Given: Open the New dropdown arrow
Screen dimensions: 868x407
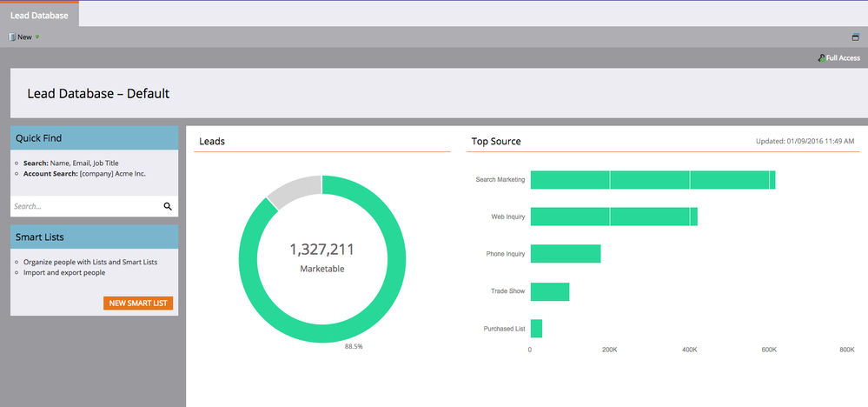Looking at the screenshot, I should point(37,37).
